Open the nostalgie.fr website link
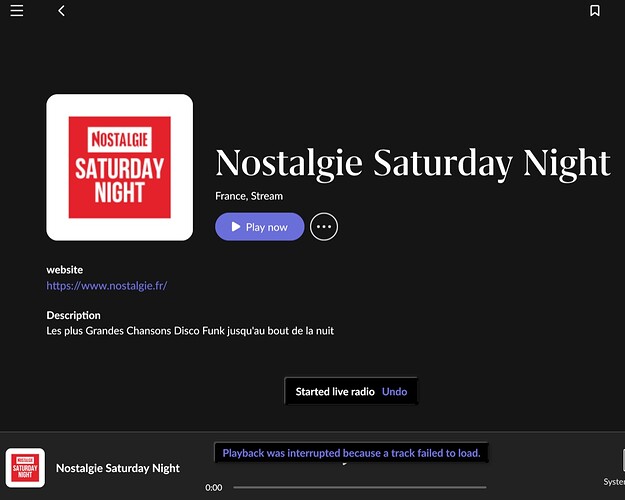Viewport: 625px width, 500px height. [x=107, y=285]
